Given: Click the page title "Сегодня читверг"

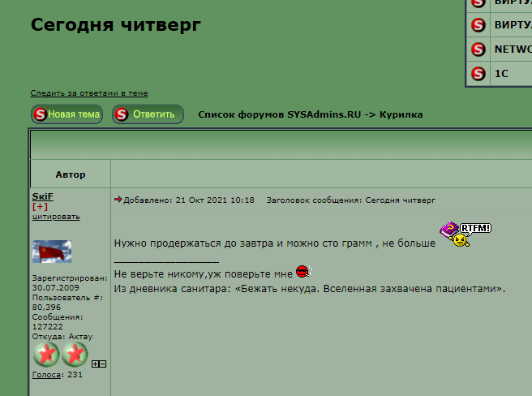Looking at the screenshot, I should pos(116,25).
